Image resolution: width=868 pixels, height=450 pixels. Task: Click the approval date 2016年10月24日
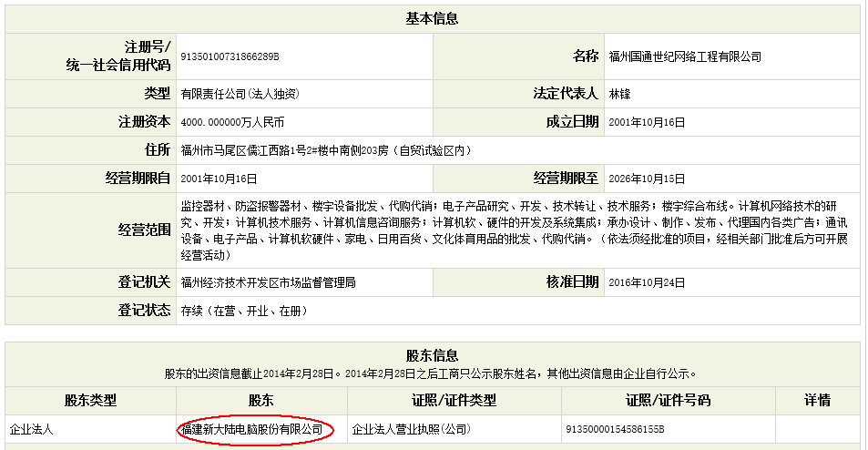pos(647,282)
